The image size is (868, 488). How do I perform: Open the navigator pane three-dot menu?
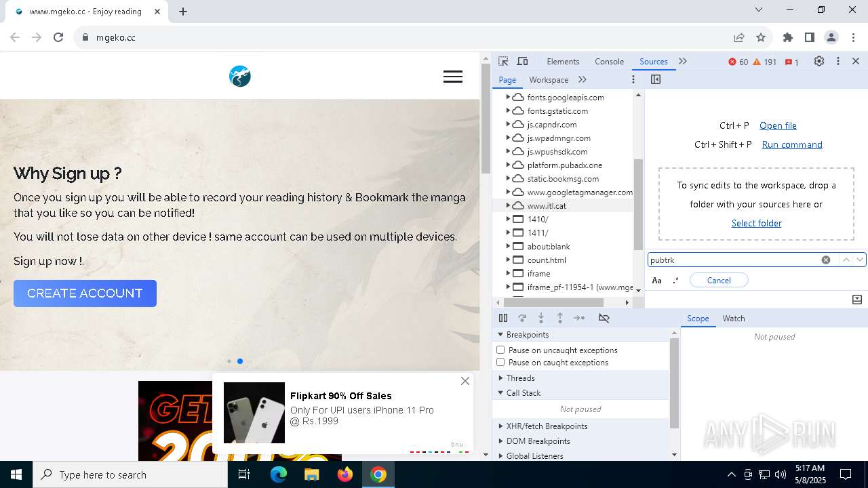pyautogui.click(x=633, y=79)
